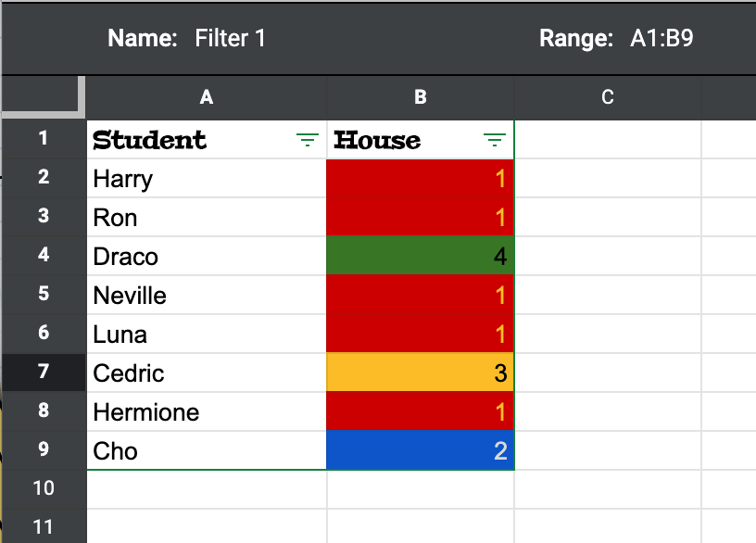
Task: Select column C header
Action: [608, 97]
